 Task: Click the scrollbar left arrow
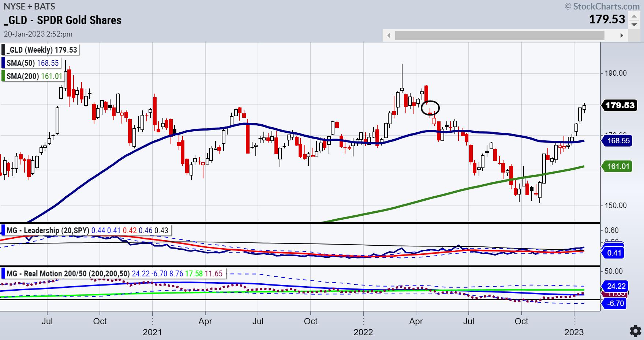click(389, 35)
